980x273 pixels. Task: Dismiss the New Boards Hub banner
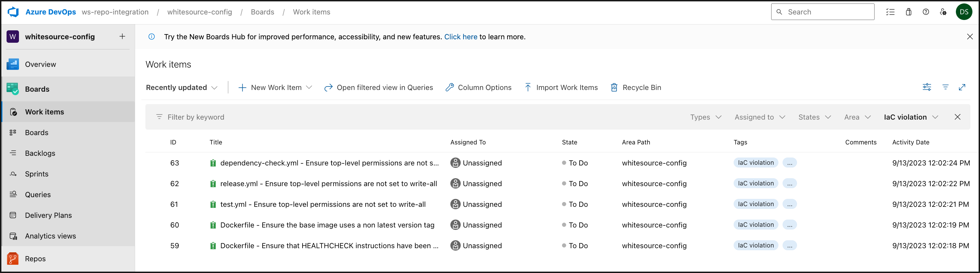[x=970, y=37]
